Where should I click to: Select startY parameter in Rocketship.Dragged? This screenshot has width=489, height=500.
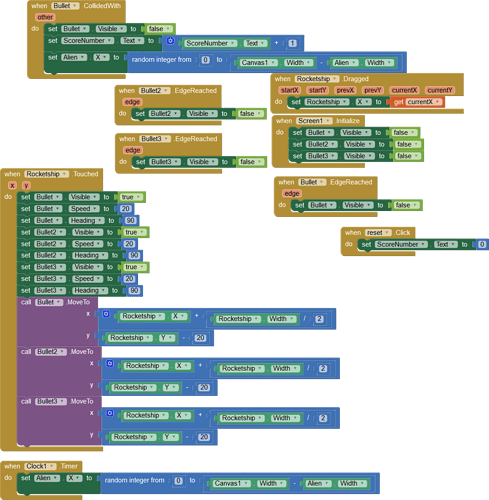click(x=317, y=90)
